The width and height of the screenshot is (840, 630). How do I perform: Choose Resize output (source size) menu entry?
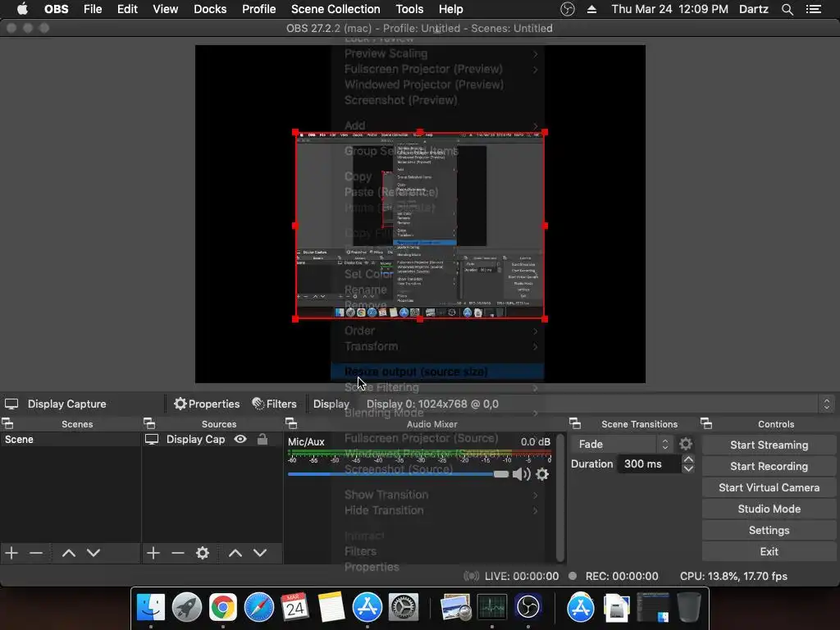pyautogui.click(x=437, y=372)
